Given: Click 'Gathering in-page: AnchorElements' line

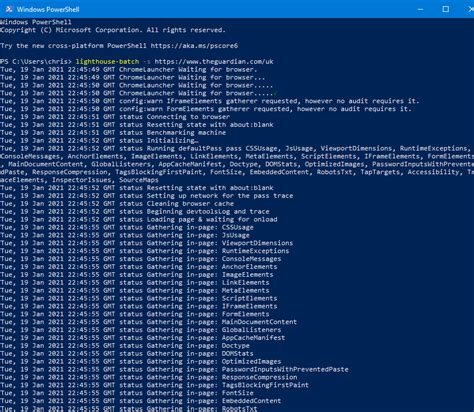Looking at the screenshot, I should [139, 267].
